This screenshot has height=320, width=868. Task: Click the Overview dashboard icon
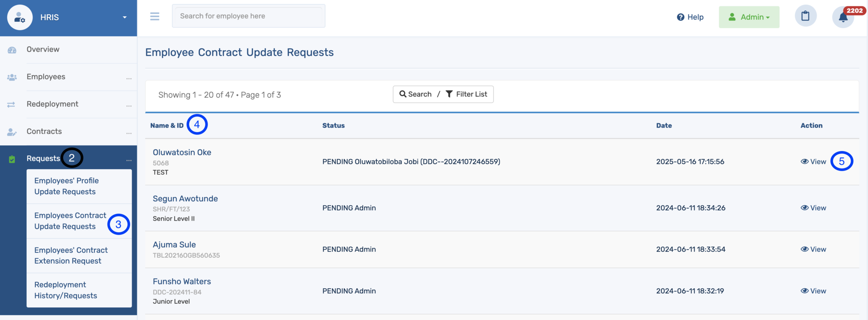tap(12, 50)
